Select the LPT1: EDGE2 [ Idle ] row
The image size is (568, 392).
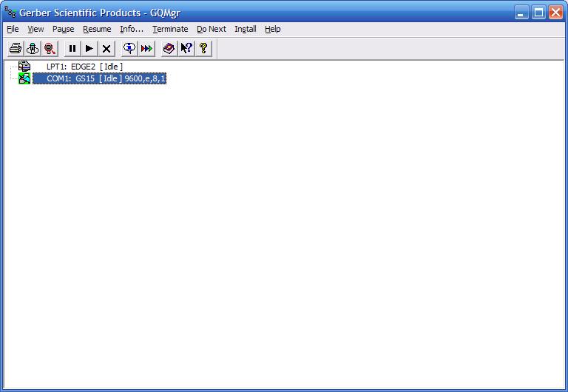[84, 67]
